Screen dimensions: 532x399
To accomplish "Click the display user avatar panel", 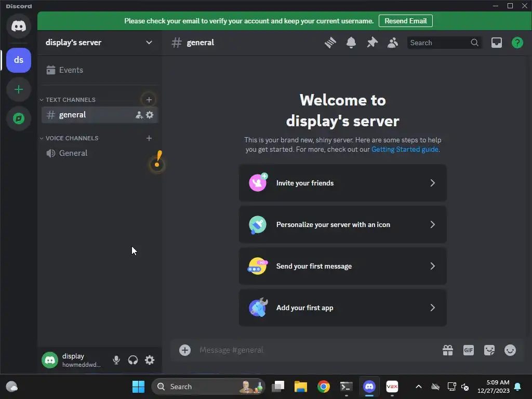I will coord(73,360).
